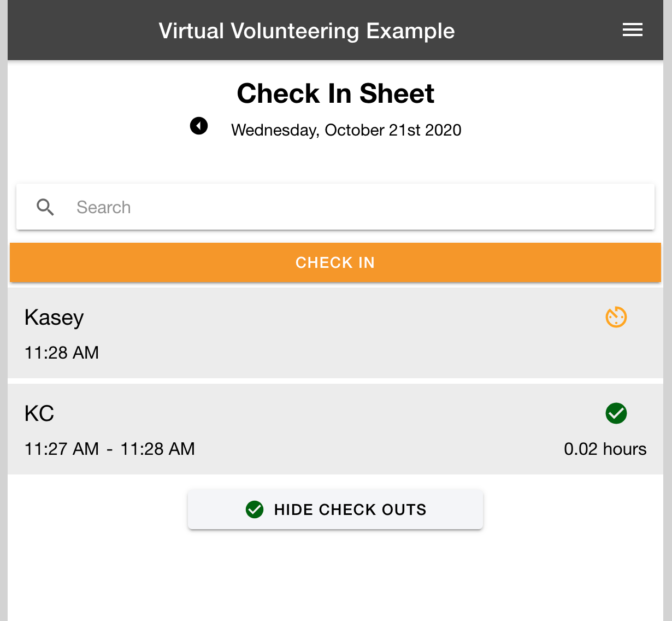Click Kasey's 11:28 AM check-in time
Image resolution: width=672 pixels, height=621 pixels.
pos(62,353)
